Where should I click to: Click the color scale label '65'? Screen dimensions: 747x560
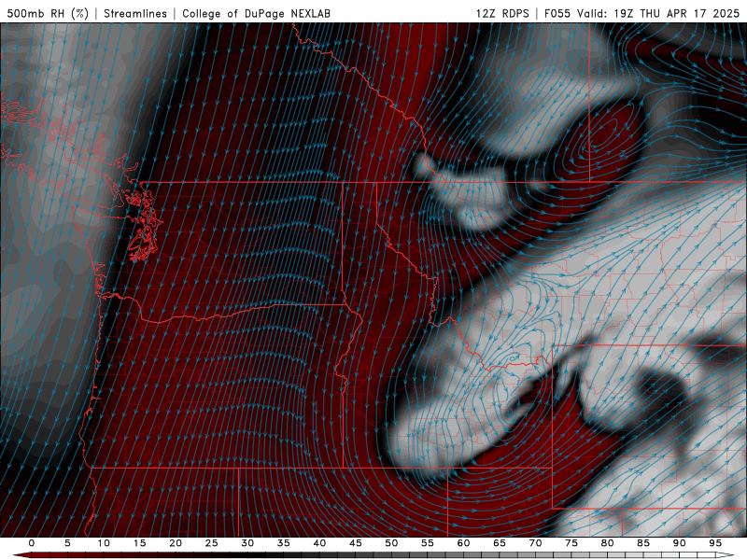[x=500, y=543]
